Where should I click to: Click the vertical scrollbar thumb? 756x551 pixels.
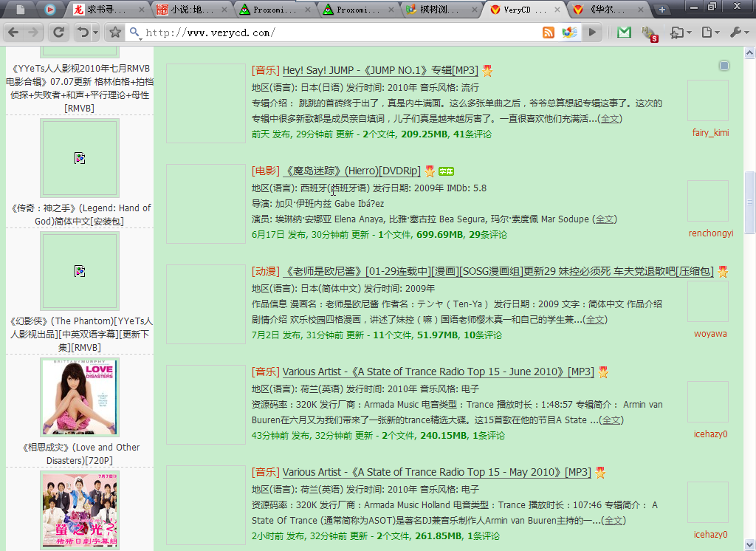point(750,202)
